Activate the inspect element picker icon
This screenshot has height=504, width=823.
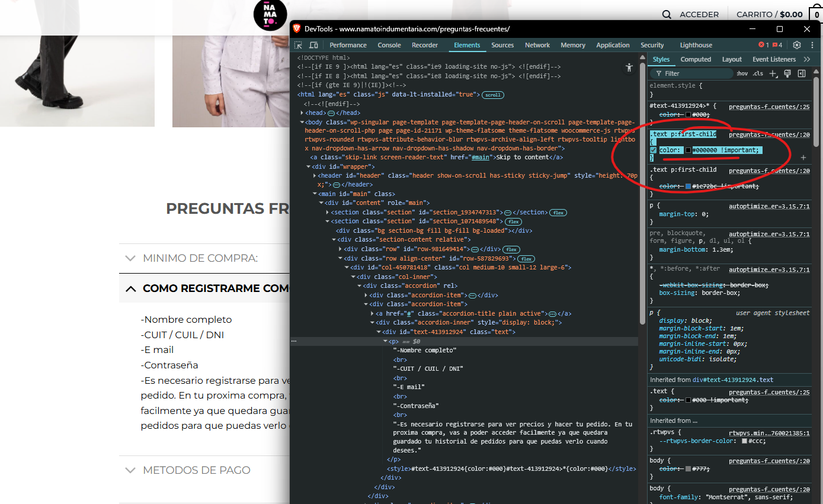coord(298,45)
